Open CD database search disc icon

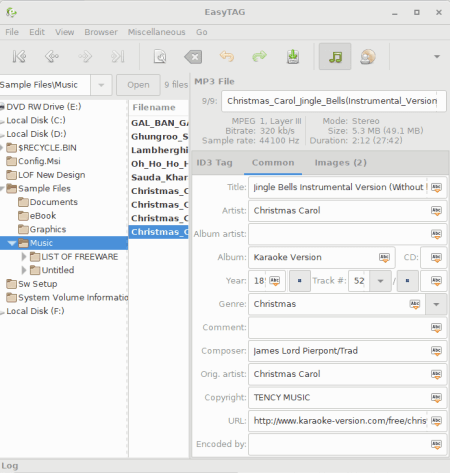coord(368,56)
